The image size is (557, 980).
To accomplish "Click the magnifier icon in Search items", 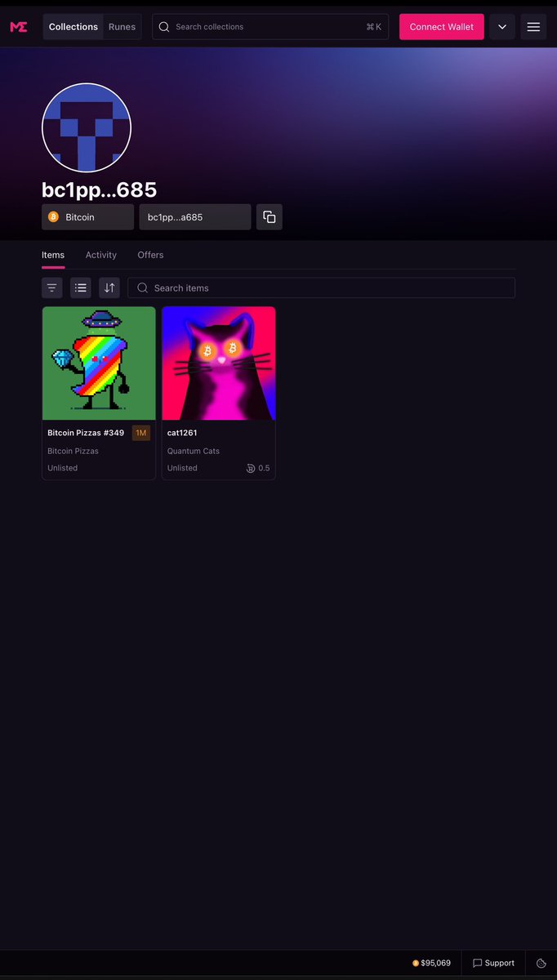I will tap(143, 287).
